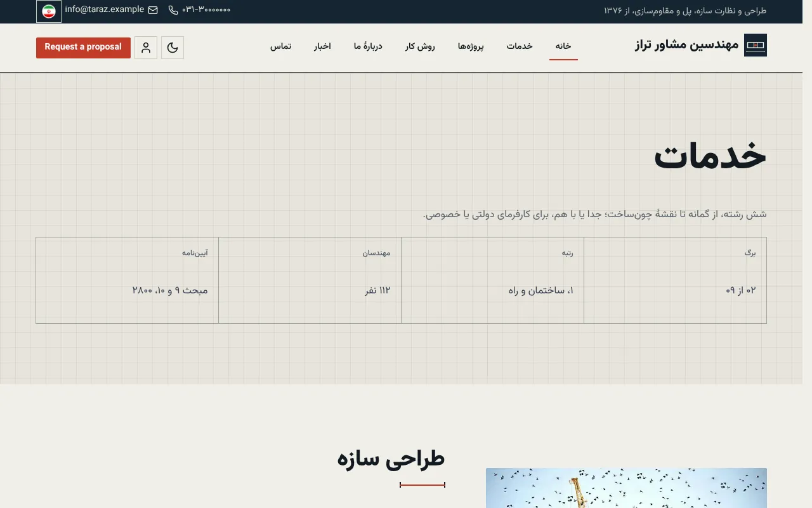The width and height of the screenshot is (812, 508).
Task: Click the subtitle starting with شش رشته
Action: coord(595,215)
